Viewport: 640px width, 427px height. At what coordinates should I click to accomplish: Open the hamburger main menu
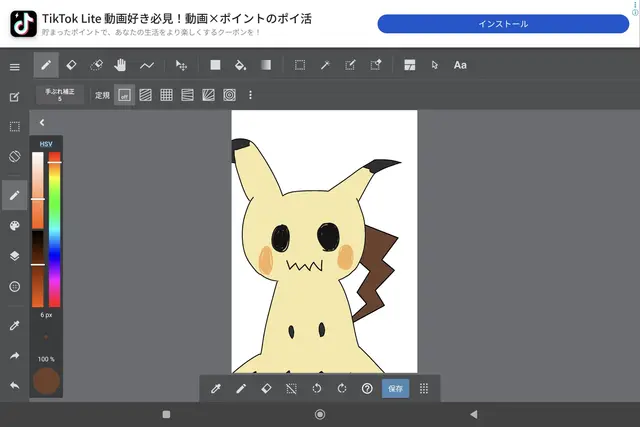pos(15,67)
